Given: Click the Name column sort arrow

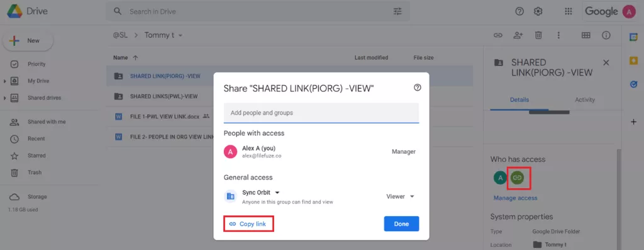Looking at the screenshot, I should point(136,58).
